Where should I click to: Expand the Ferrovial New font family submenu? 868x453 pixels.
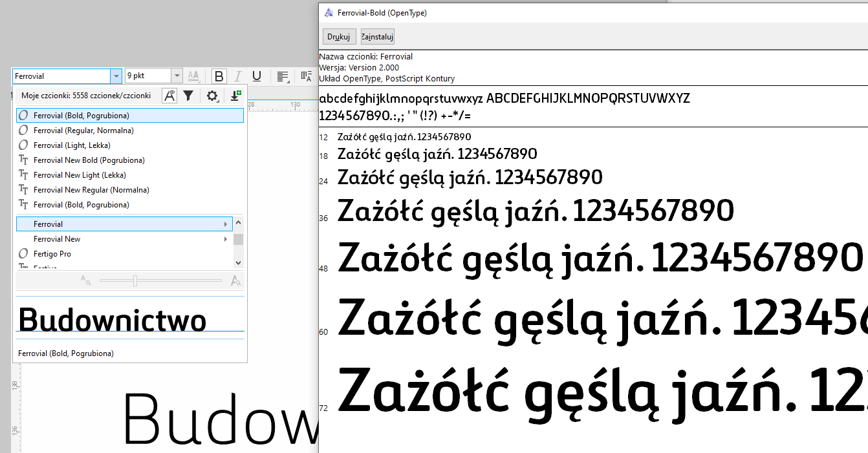226,239
